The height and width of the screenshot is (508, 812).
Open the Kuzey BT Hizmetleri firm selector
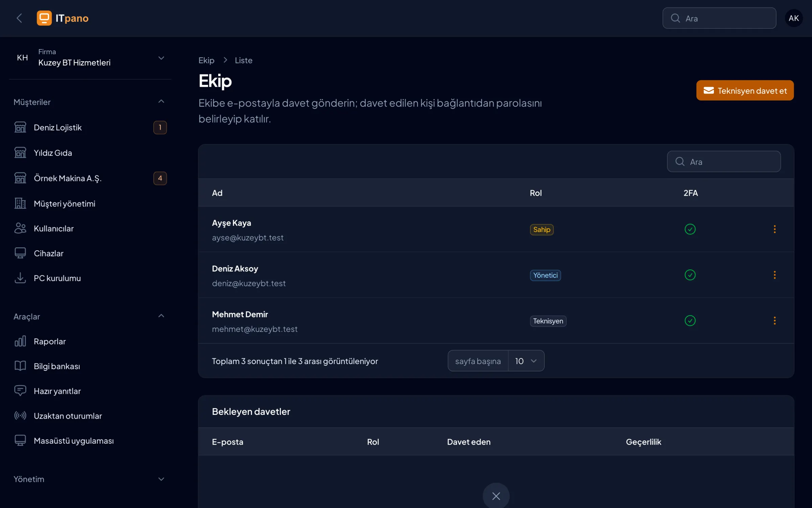(x=90, y=58)
